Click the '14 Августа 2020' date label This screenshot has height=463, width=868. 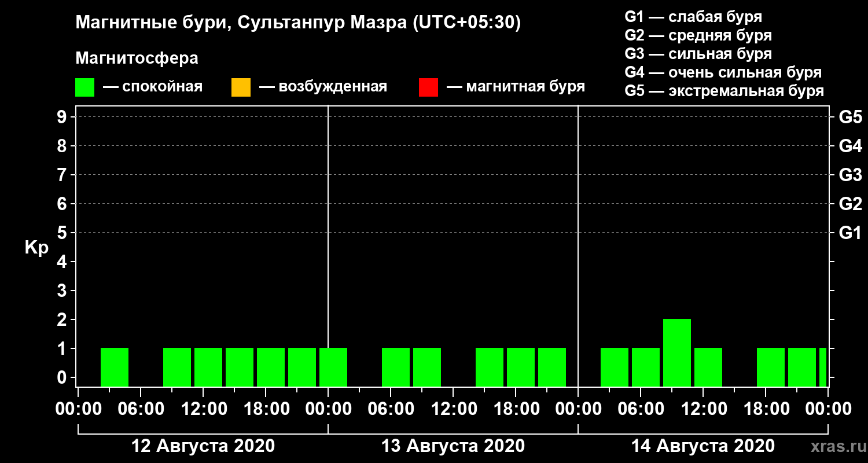[703, 446]
